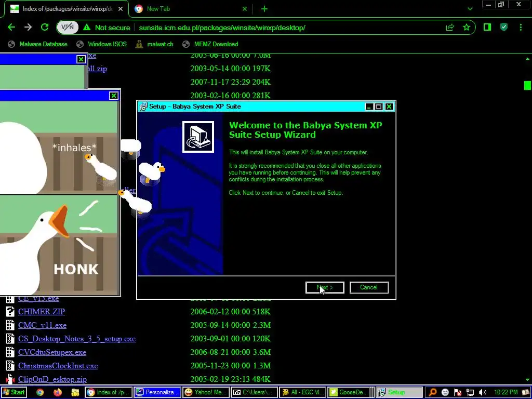The width and height of the screenshot is (532, 399).
Task: Go back in the browser
Action: 11,28
